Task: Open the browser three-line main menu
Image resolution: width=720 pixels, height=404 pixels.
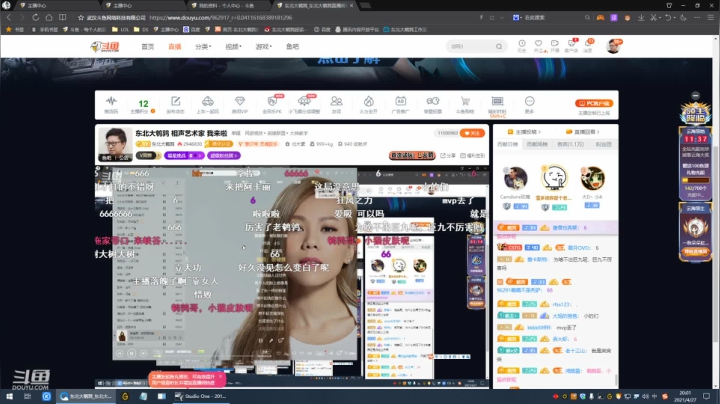Action: pos(710,17)
